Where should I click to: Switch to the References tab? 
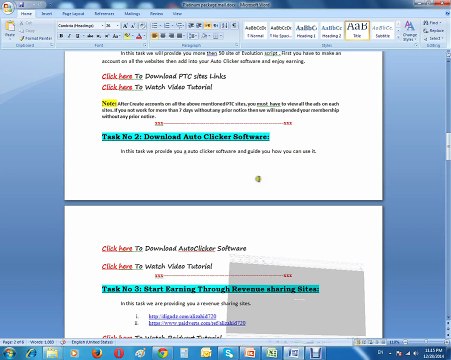[104, 14]
